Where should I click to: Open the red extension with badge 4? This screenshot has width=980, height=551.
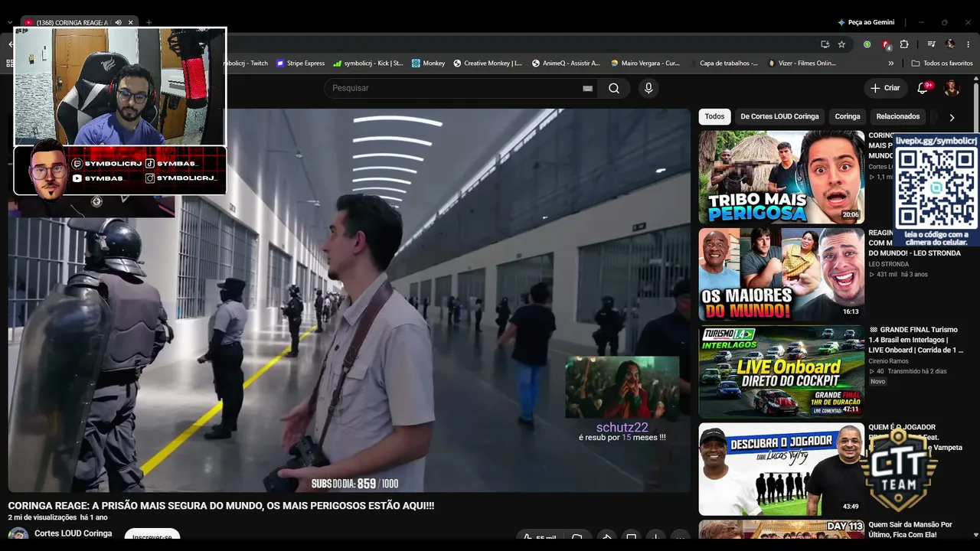pyautogui.click(x=886, y=44)
